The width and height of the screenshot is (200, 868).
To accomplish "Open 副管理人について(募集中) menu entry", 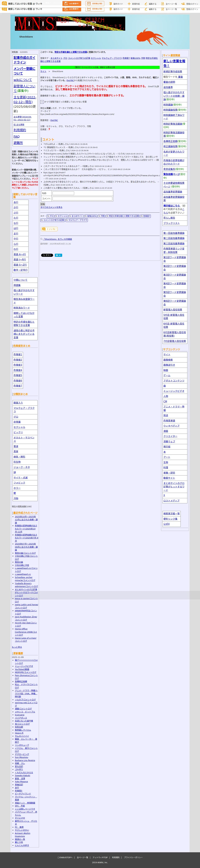I will coord(24,88).
